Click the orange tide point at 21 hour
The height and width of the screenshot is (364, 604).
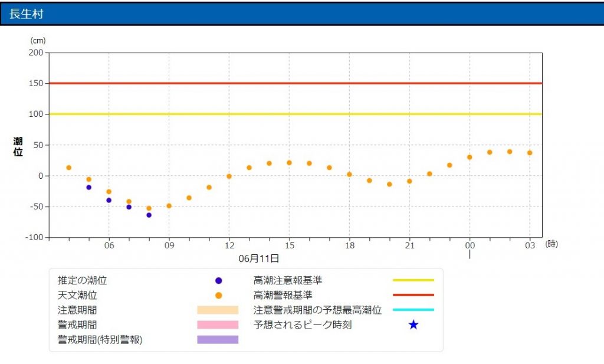(409, 182)
